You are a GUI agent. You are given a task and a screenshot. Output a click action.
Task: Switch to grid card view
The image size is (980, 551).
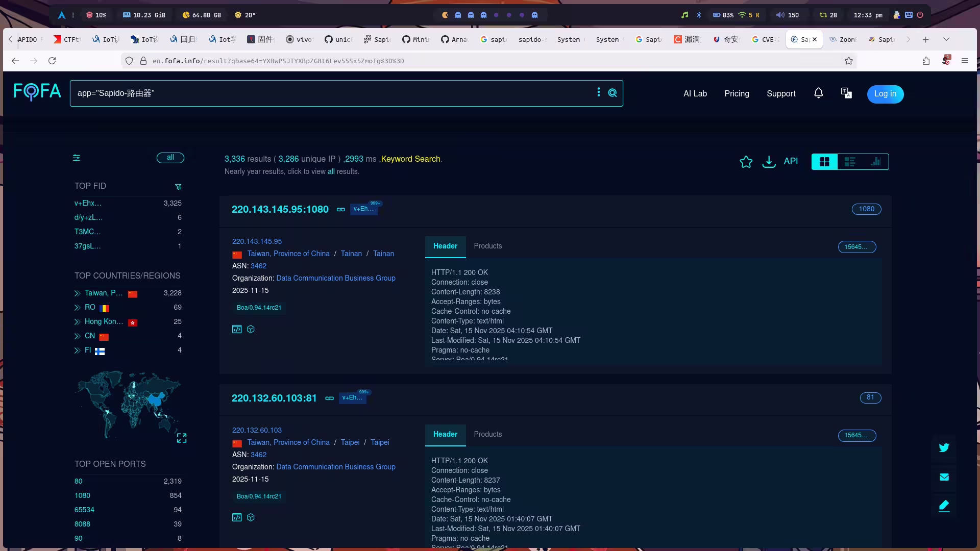coord(824,162)
